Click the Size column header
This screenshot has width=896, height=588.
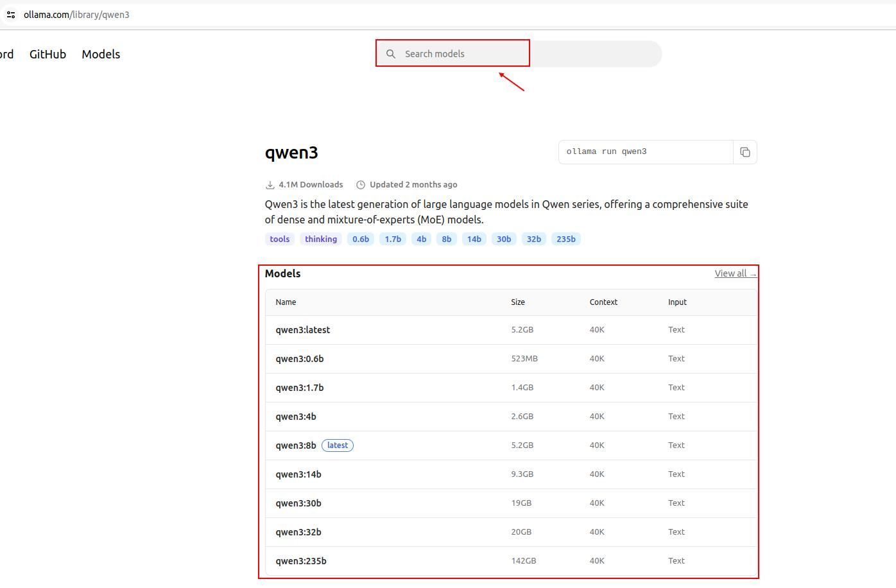click(x=518, y=302)
